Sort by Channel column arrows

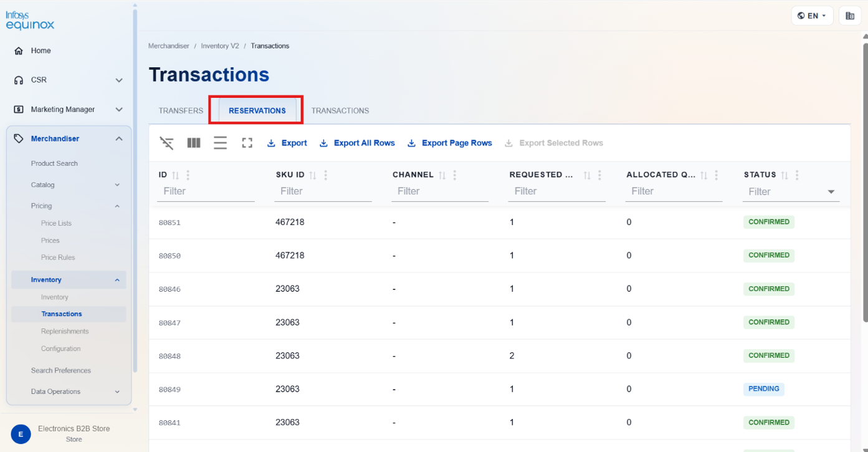[442, 175]
